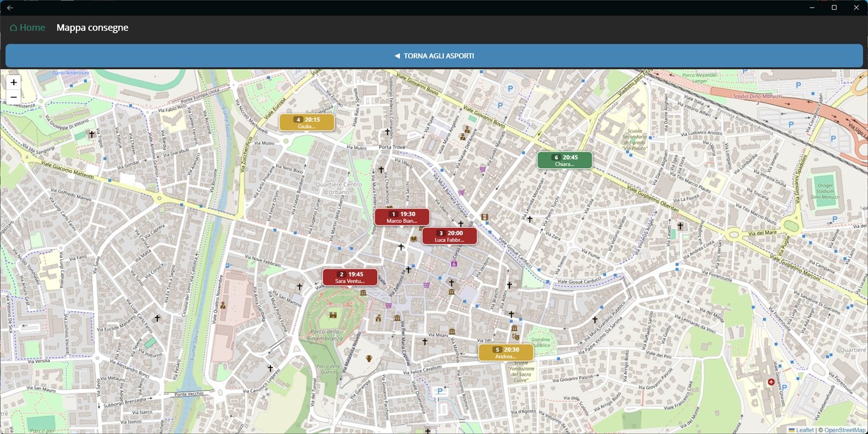868x434 pixels.
Task: Open delivery marker 2 Sara Ventu... 19:45
Action: (x=350, y=277)
